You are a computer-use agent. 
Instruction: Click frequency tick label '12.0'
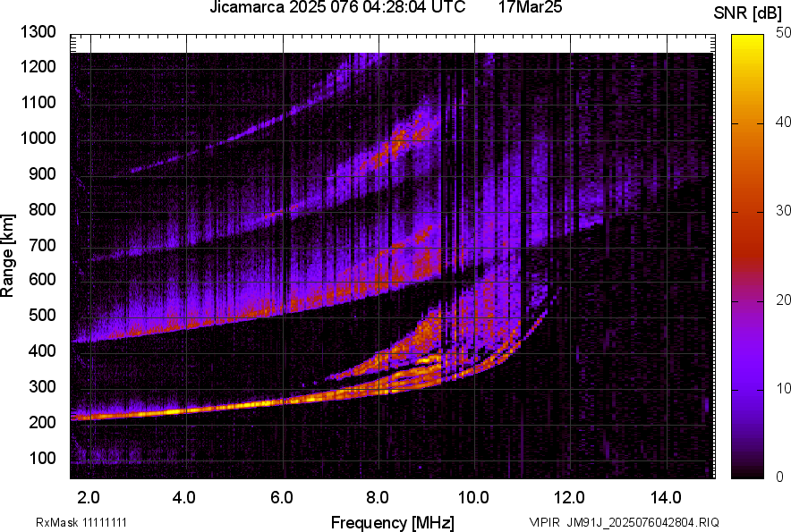click(x=569, y=498)
